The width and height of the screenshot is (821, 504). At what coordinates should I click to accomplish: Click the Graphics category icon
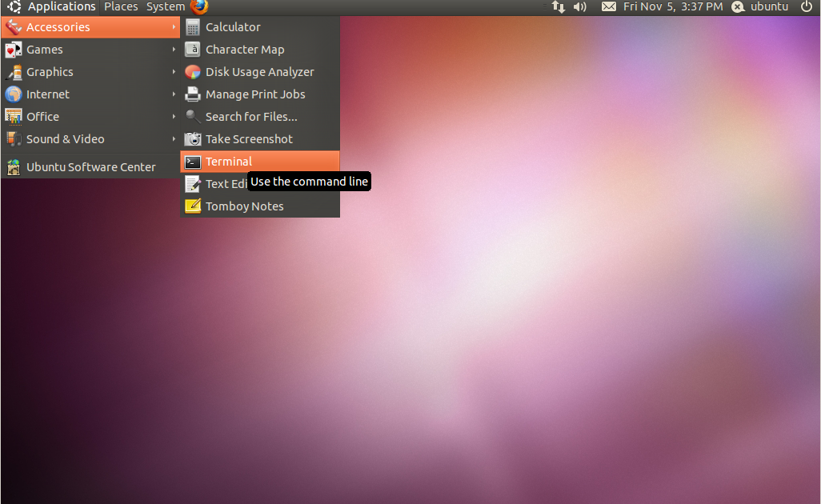point(14,72)
